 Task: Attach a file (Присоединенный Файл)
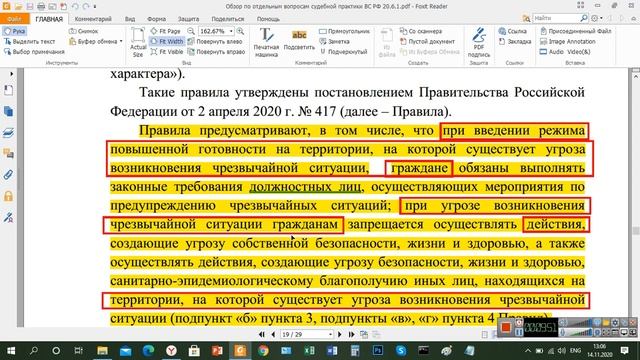pyautogui.click(x=576, y=31)
